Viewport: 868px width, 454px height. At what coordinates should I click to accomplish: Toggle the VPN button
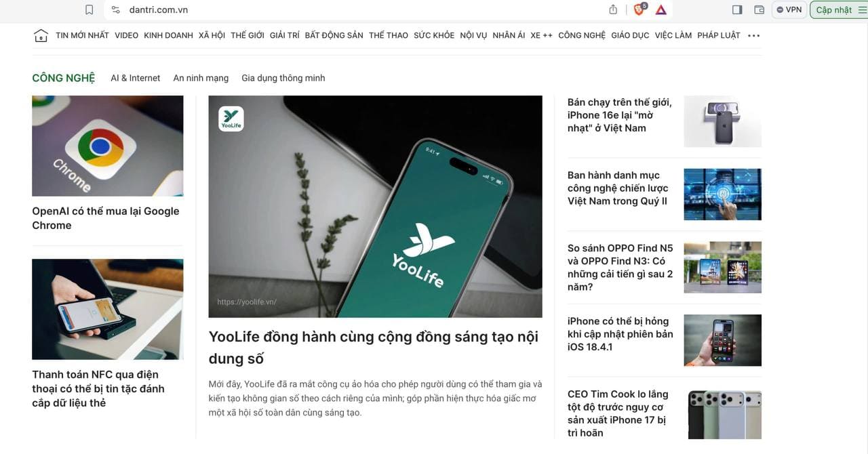(789, 9)
